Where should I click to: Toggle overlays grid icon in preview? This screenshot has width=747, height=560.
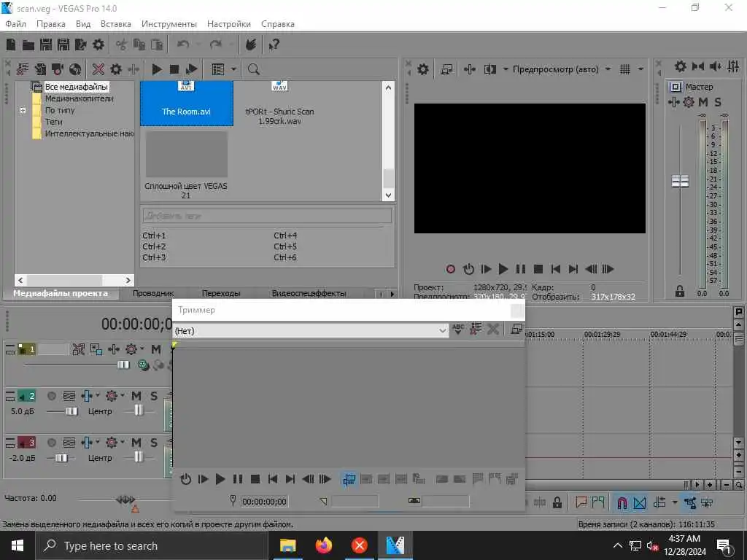[x=625, y=69]
